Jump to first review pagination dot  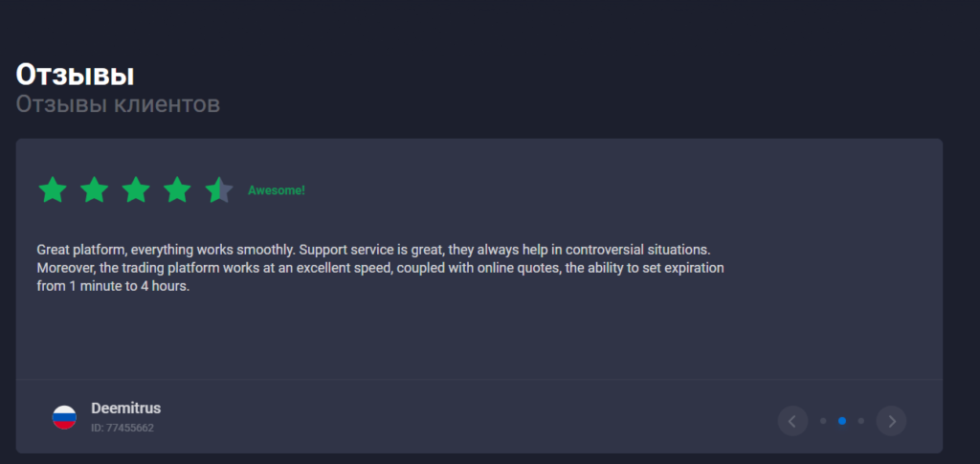pyautogui.click(x=823, y=421)
